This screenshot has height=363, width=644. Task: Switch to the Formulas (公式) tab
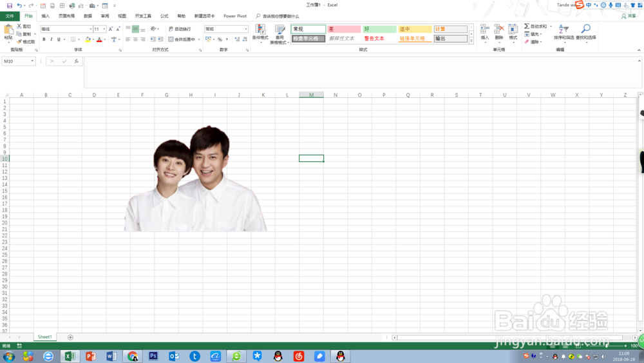[x=164, y=16]
